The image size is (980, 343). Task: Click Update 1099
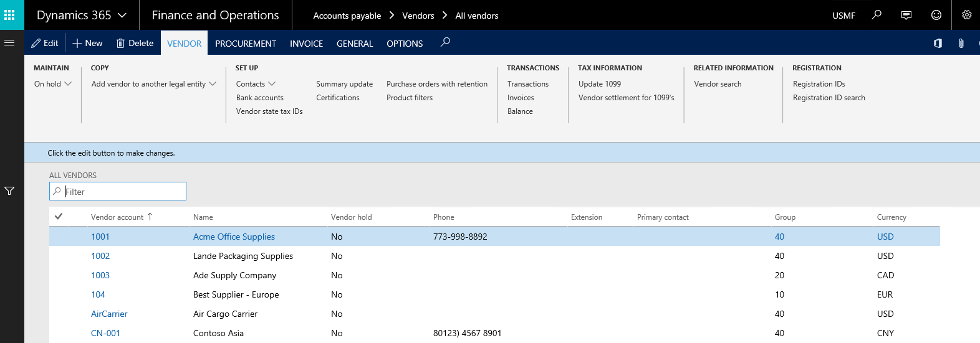(x=600, y=84)
